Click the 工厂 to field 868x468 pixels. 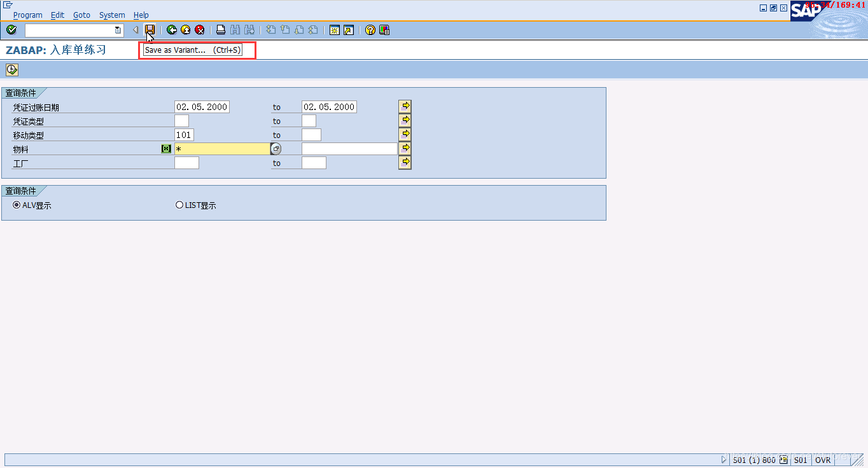tap(314, 163)
